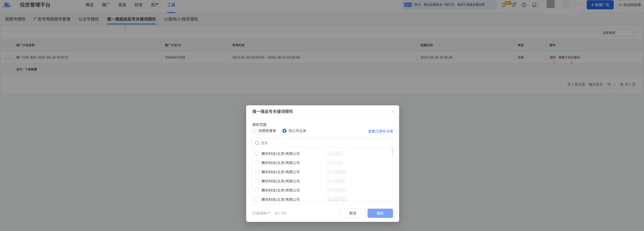Open the 查看已授权详情 link
Viewport: 644px width, 231px height.
(380, 131)
